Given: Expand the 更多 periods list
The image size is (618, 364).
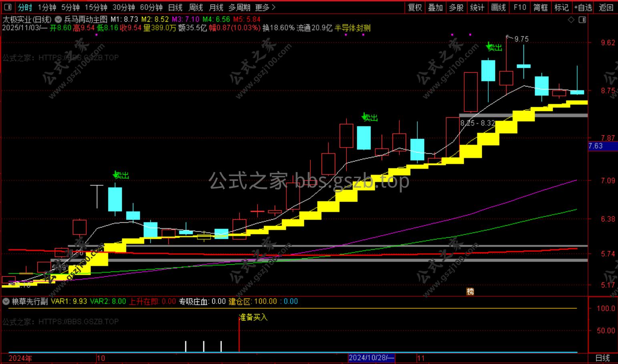Looking at the screenshot, I should point(265,7).
